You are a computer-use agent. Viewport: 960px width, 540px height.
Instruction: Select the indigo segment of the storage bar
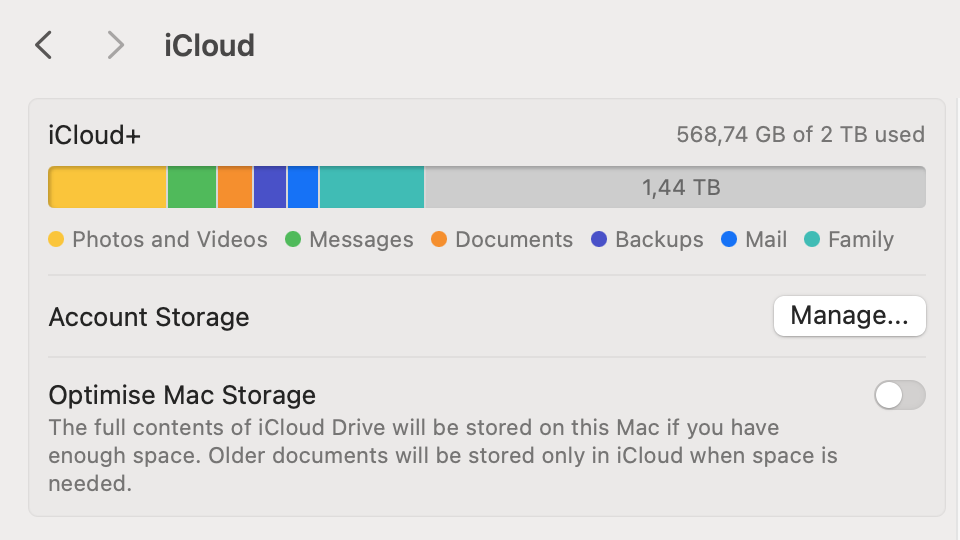270,187
